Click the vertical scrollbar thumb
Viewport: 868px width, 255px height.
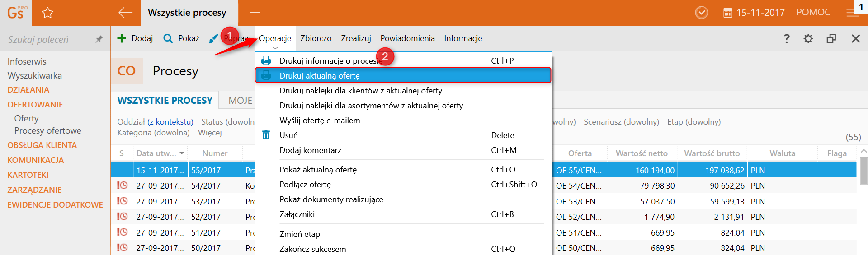863,171
